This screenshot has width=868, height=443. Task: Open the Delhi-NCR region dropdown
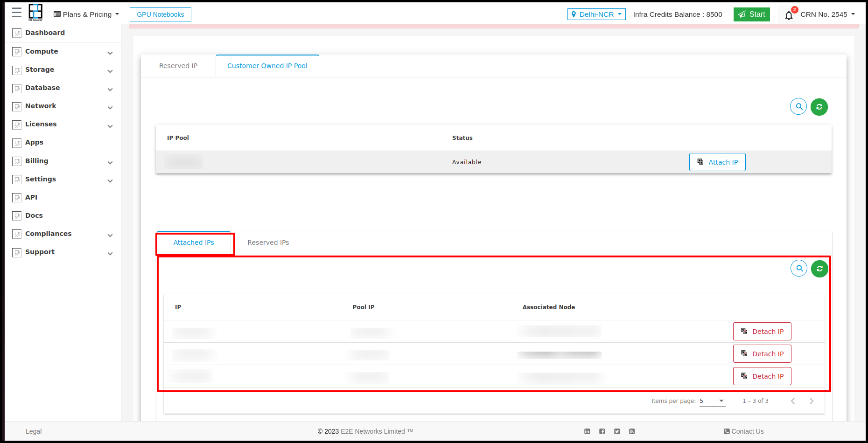[596, 14]
